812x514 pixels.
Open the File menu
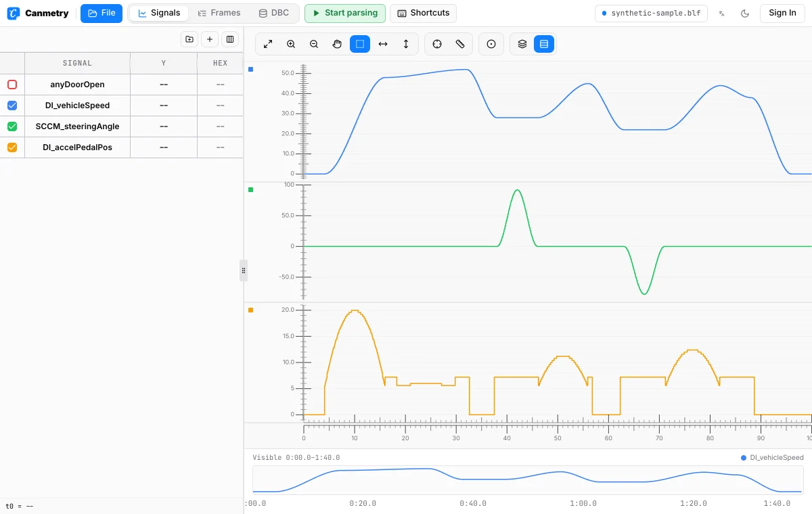pyautogui.click(x=101, y=13)
